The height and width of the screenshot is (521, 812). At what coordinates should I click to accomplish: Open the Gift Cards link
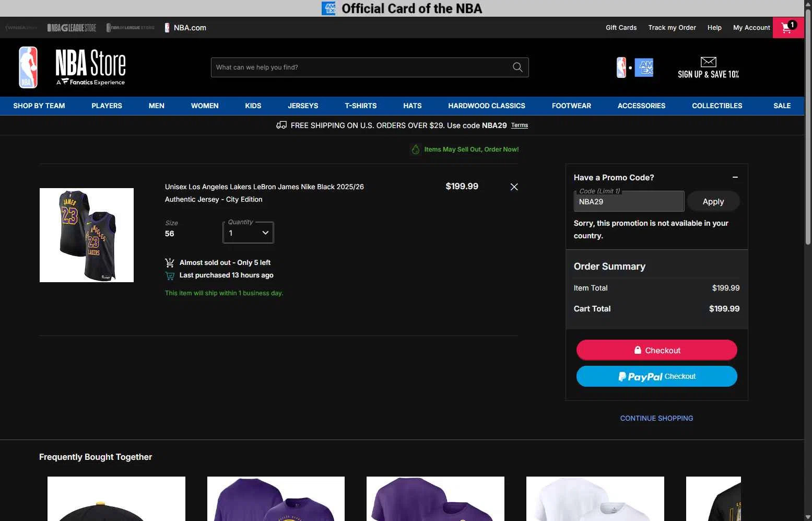tap(621, 28)
